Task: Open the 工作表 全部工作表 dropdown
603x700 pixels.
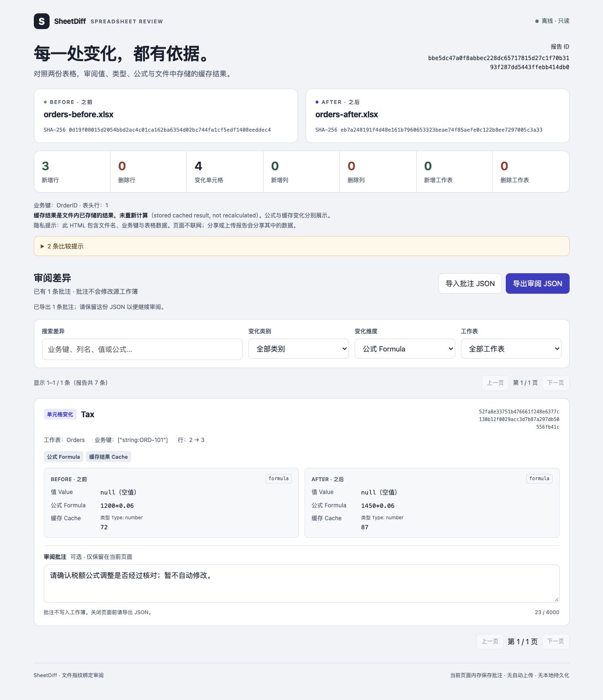Action: click(511, 349)
